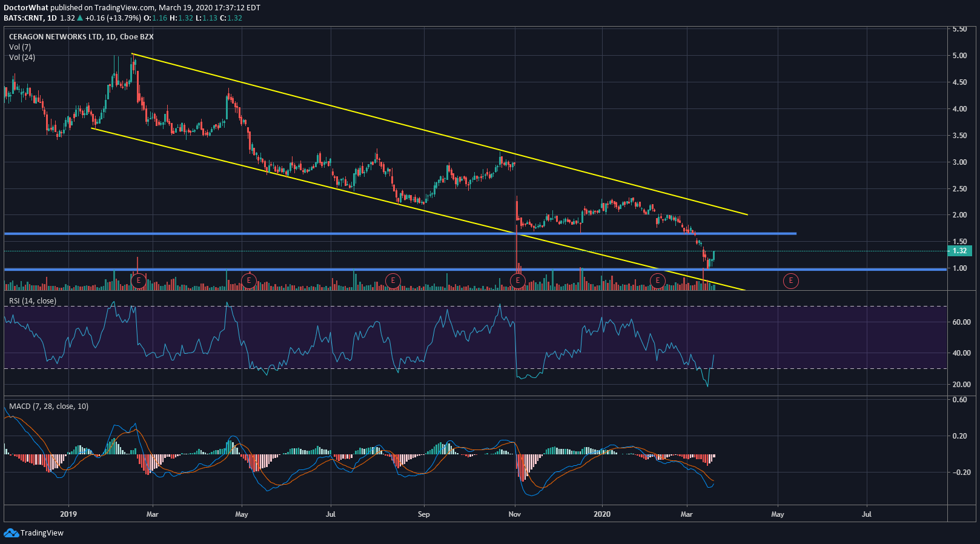
Task: Click the TradingView wordmark text at bottom left
Action: 42,533
